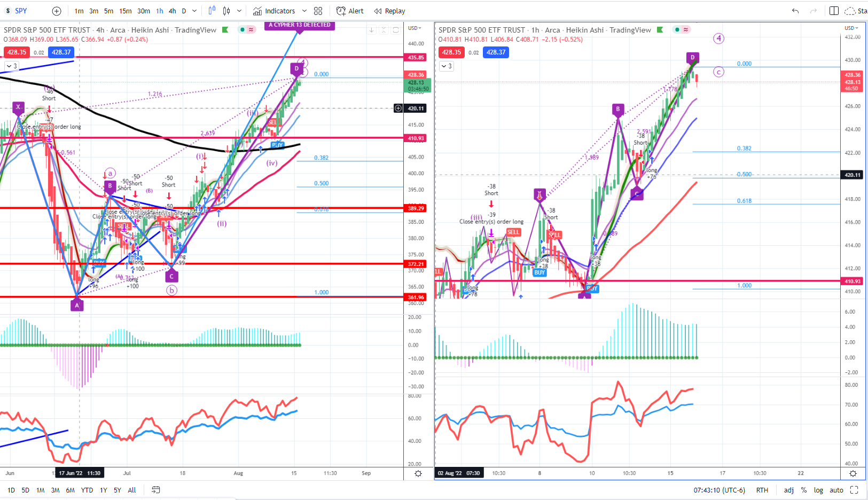The height and width of the screenshot is (500, 868).
Task: Select the 5m timeframe
Action: [109, 11]
